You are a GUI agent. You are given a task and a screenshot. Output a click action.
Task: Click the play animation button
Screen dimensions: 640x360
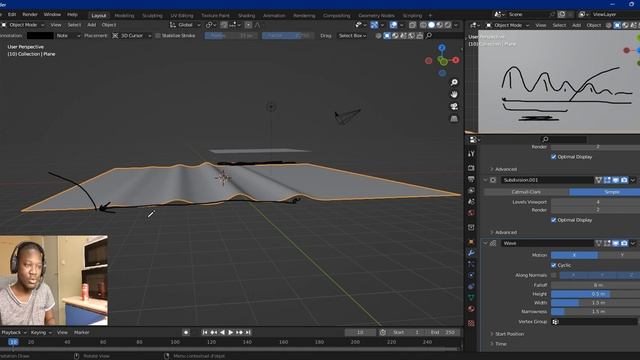[231, 332]
